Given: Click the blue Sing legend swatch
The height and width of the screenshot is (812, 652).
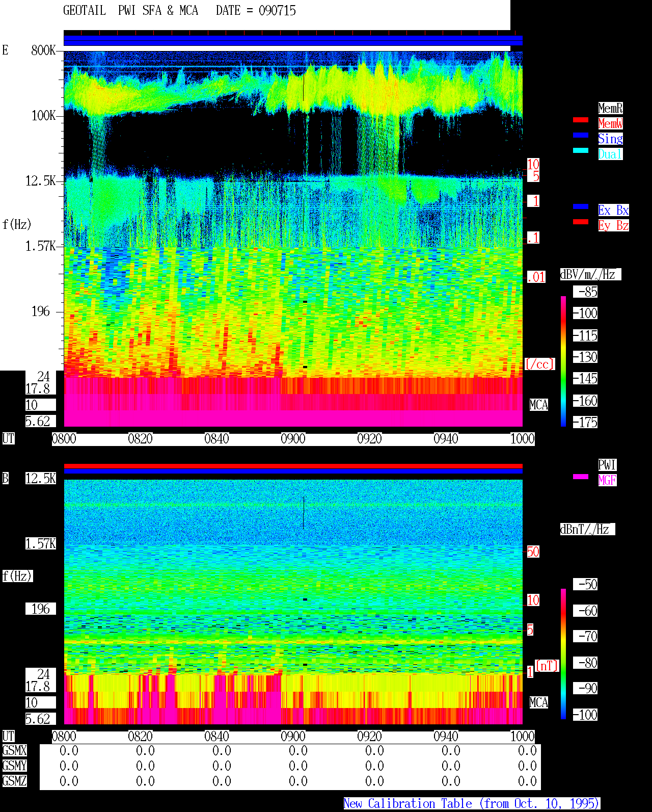Looking at the screenshot, I should pyautogui.click(x=581, y=135).
